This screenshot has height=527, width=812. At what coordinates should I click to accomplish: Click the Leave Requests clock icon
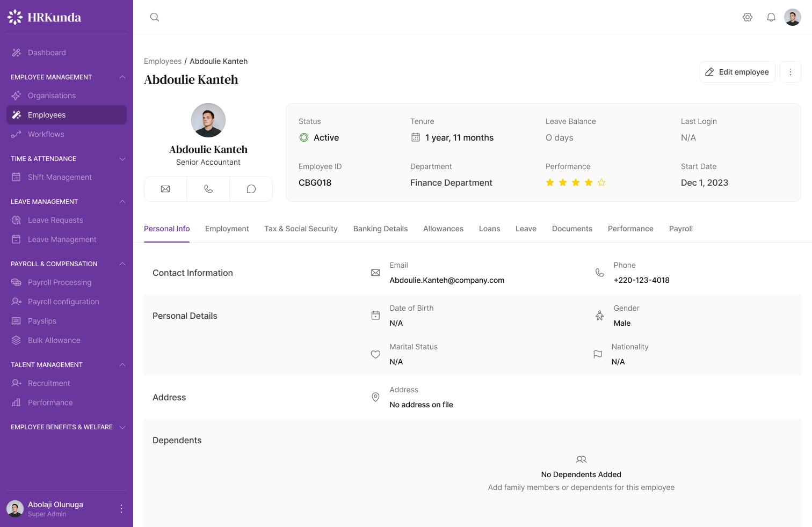click(17, 219)
